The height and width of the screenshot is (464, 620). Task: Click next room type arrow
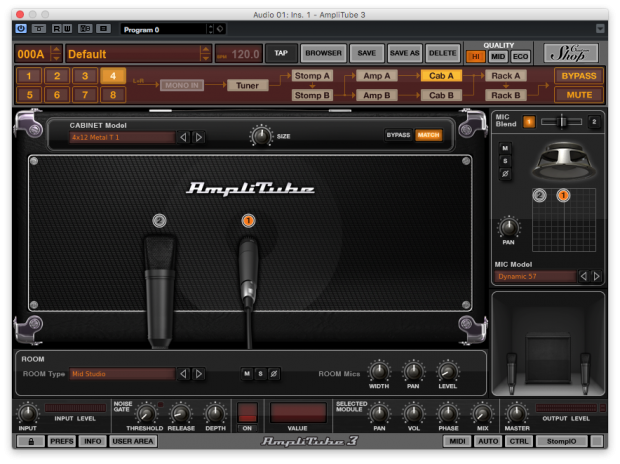tap(198, 374)
